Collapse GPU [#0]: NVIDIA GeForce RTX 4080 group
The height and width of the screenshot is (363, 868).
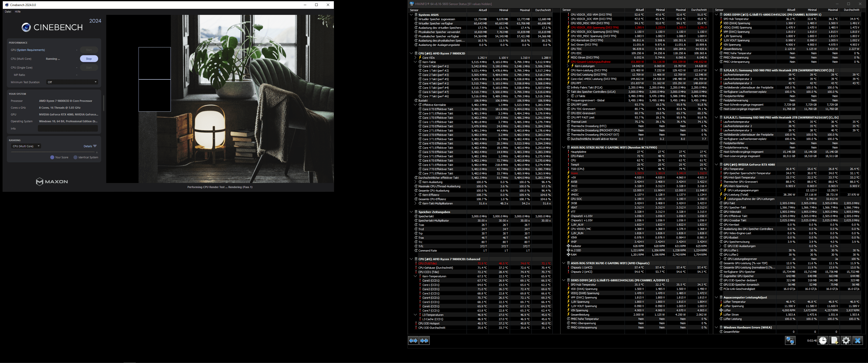716,165
